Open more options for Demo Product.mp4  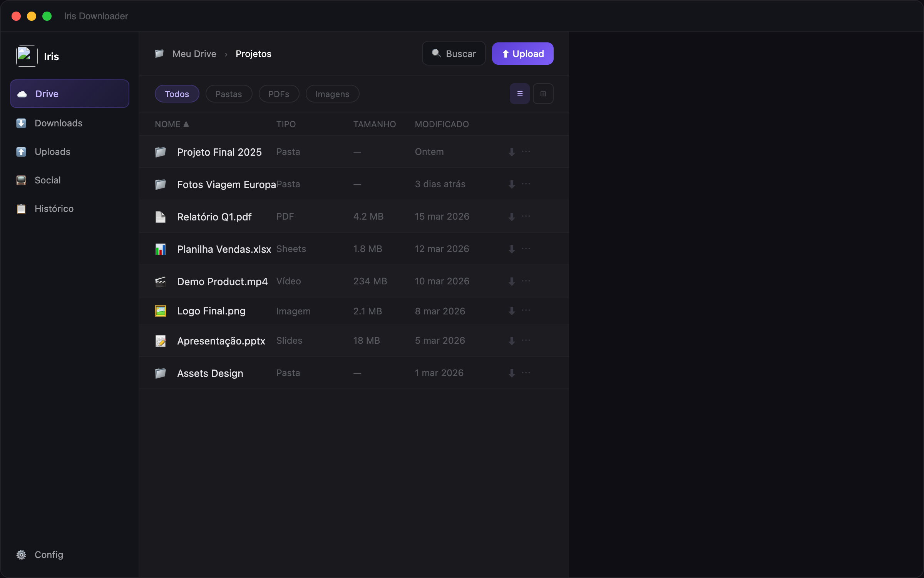click(526, 281)
